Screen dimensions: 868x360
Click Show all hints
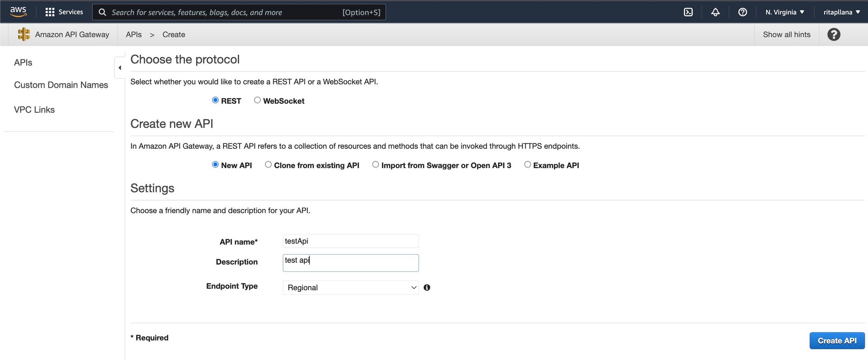[x=787, y=34]
